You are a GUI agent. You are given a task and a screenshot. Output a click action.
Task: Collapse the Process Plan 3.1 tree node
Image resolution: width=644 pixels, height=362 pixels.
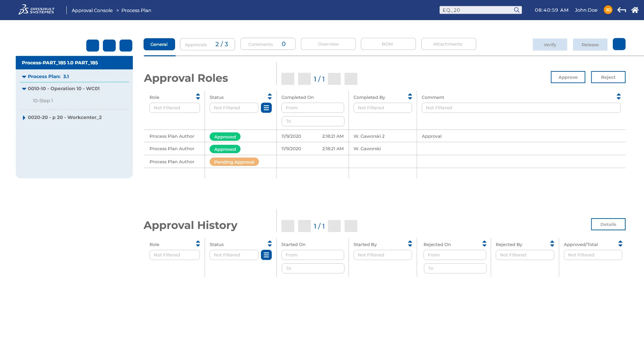[24, 77]
